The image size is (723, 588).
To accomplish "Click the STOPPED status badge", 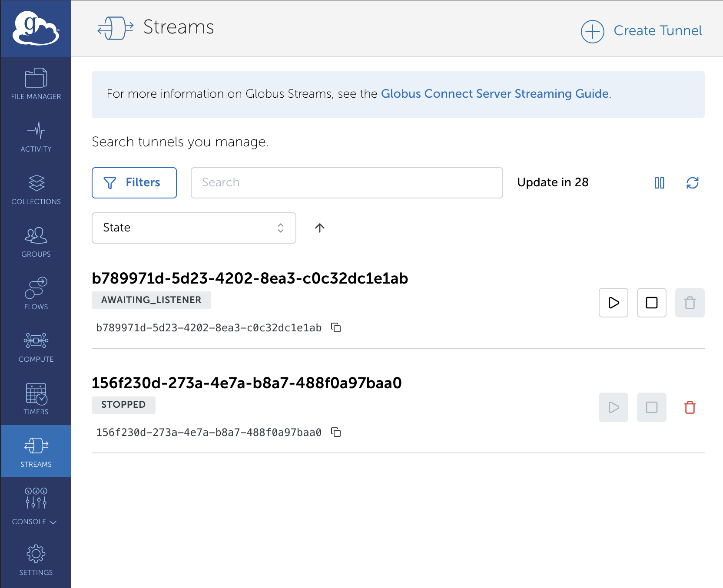I will tap(123, 405).
